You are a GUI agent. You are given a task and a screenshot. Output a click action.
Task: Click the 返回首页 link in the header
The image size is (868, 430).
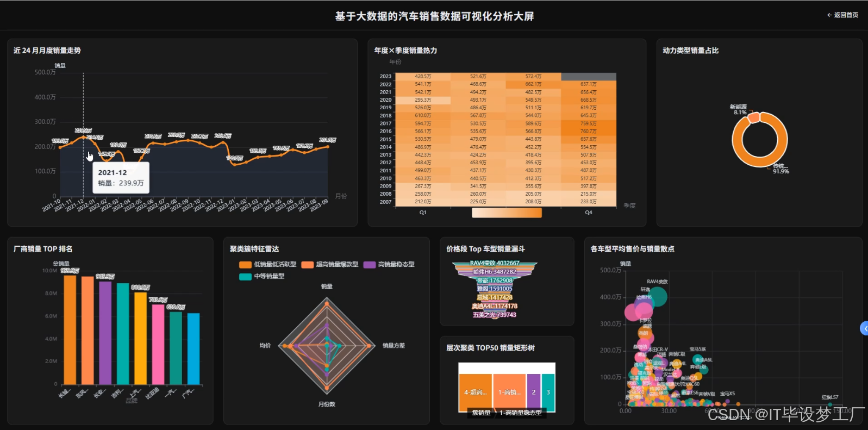(x=842, y=15)
